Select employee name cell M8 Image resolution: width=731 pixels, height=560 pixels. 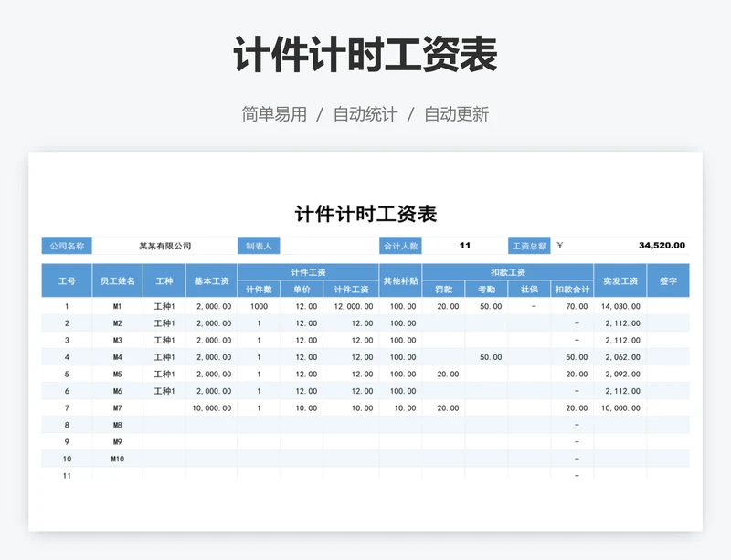tap(118, 425)
